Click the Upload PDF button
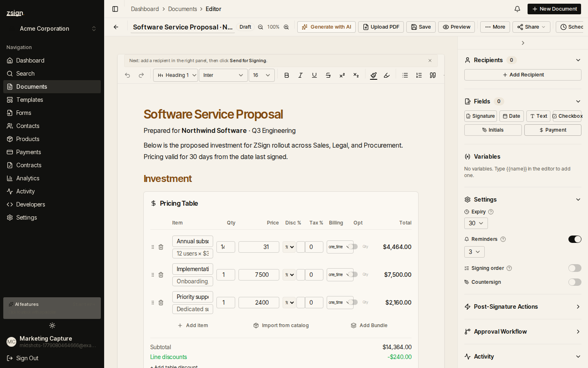This screenshot has height=368, width=588. pos(381,27)
